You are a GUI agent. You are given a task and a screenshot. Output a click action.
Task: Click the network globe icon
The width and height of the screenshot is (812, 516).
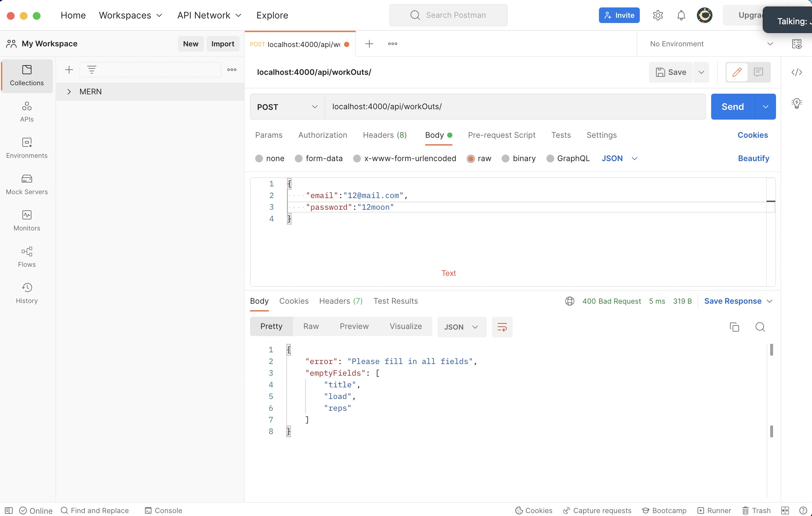coord(569,301)
